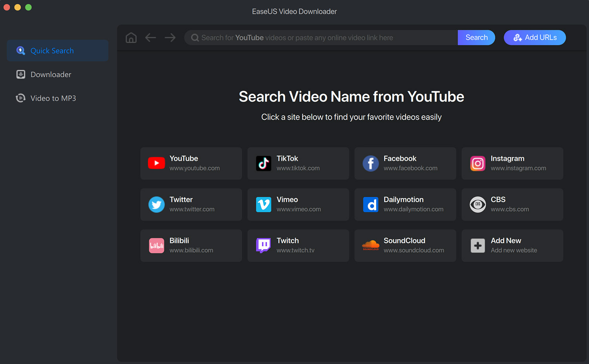The image size is (589, 364).
Task: Click the 'Bilibili' title text
Action: [x=179, y=241]
